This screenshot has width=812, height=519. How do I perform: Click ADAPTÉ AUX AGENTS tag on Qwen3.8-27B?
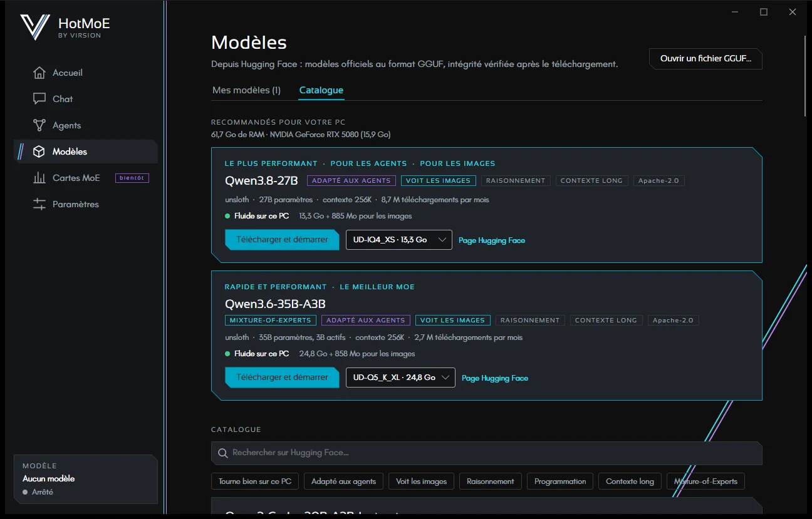[351, 180]
